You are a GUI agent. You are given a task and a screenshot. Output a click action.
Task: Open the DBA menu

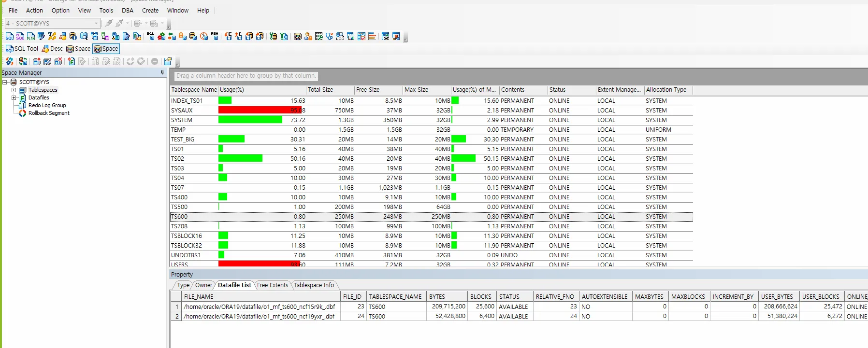(128, 10)
